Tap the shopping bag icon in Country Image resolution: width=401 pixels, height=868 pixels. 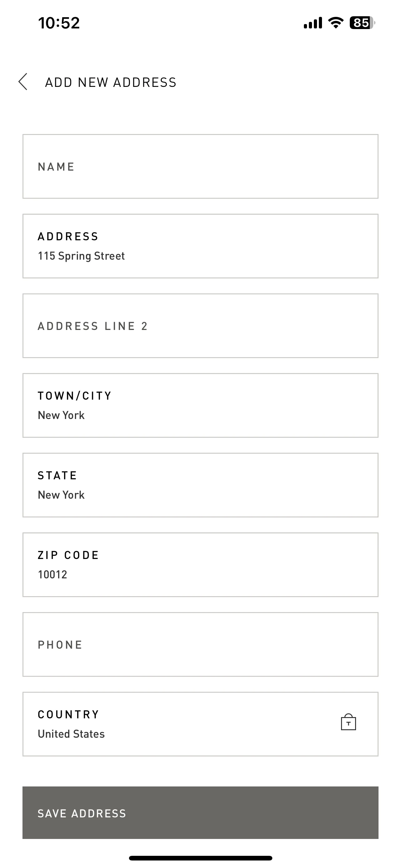[x=348, y=722]
